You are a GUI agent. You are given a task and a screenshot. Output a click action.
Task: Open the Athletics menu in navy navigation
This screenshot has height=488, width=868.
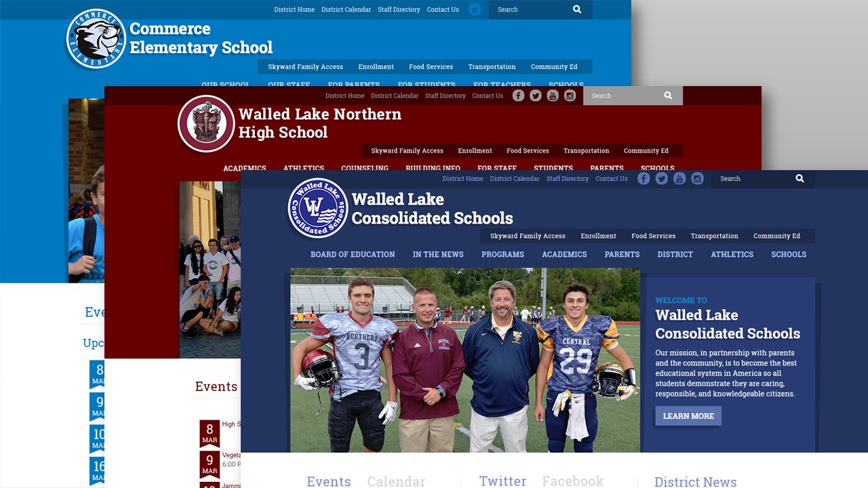[x=732, y=254]
